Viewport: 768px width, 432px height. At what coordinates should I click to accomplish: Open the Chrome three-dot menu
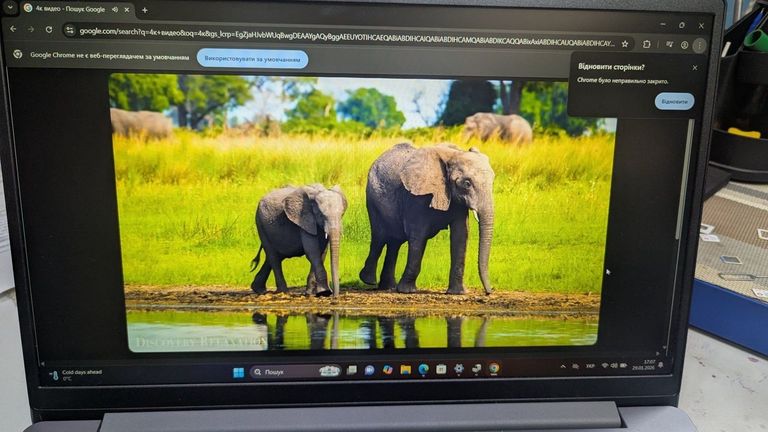click(699, 45)
